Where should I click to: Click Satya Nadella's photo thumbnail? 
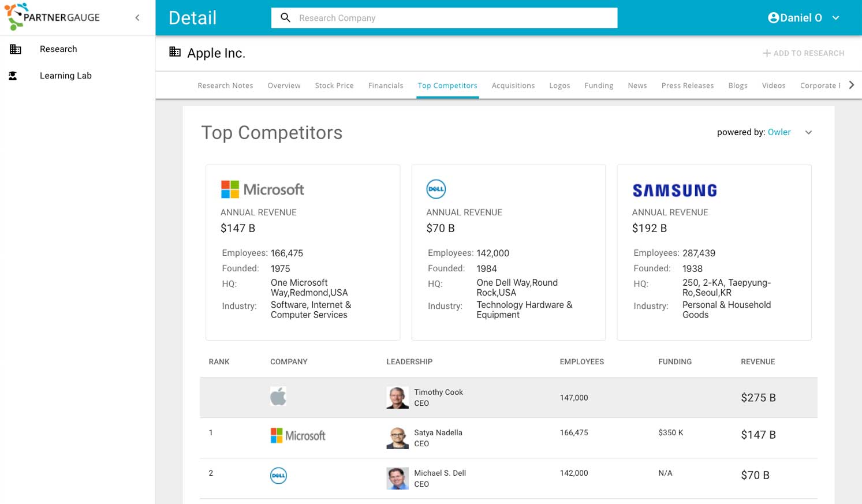[x=397, y=438]
